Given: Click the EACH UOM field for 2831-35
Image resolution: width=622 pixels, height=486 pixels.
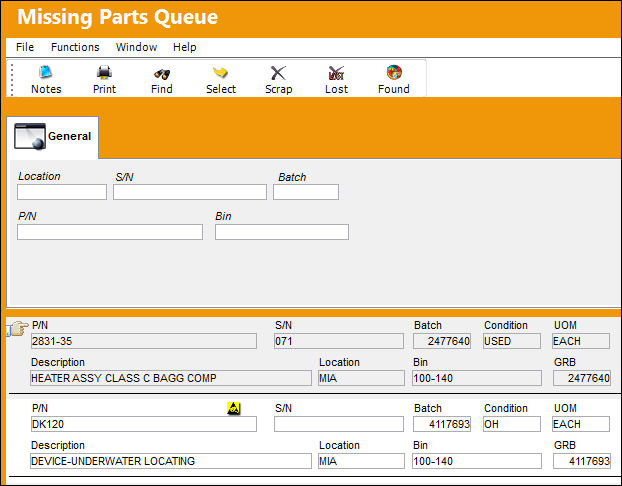Looking at the screenshot, I should 581,341.
